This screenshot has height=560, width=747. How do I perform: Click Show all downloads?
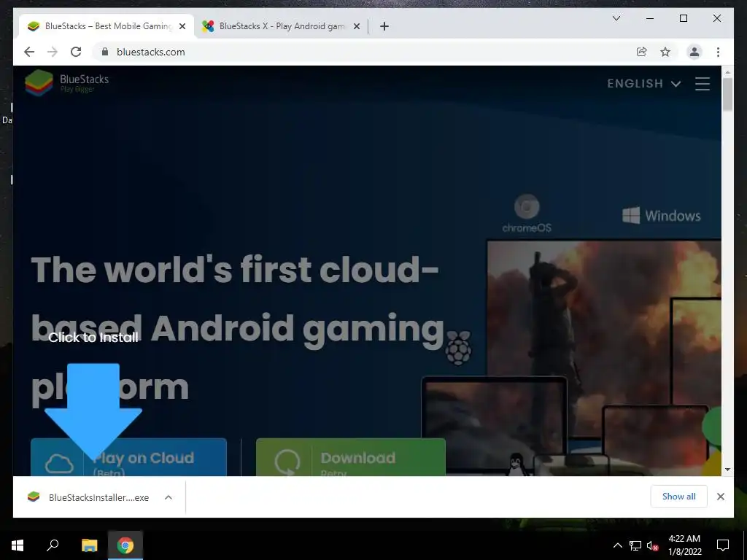click(679, 497)
